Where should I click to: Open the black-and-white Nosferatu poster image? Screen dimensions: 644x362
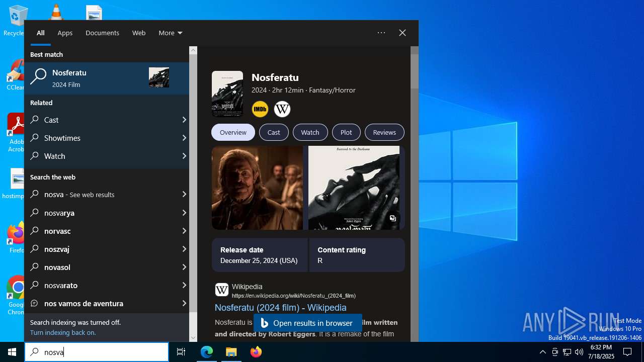point(354,188)
